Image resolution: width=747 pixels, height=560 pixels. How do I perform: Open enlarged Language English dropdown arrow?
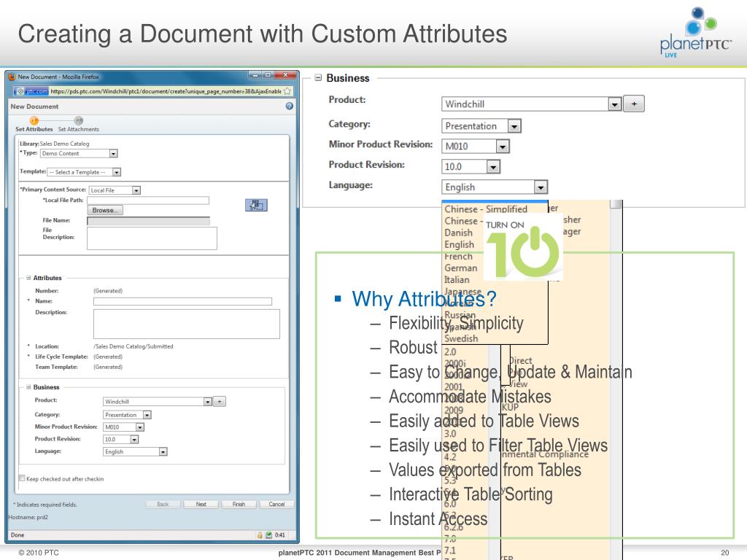pos(541,187)
